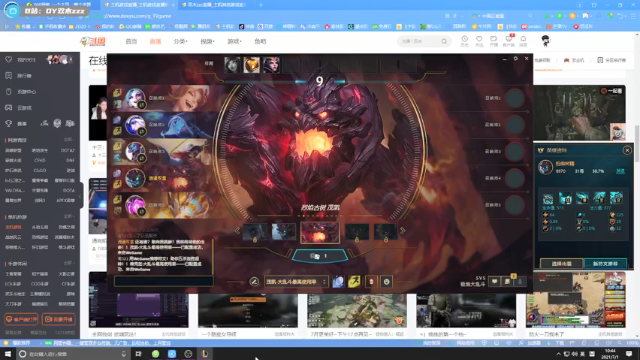Image resolution: width=640 pixels, height=360 pixels.
Task: Click your own Maokai portrait in team list
Action: point(135,178)
